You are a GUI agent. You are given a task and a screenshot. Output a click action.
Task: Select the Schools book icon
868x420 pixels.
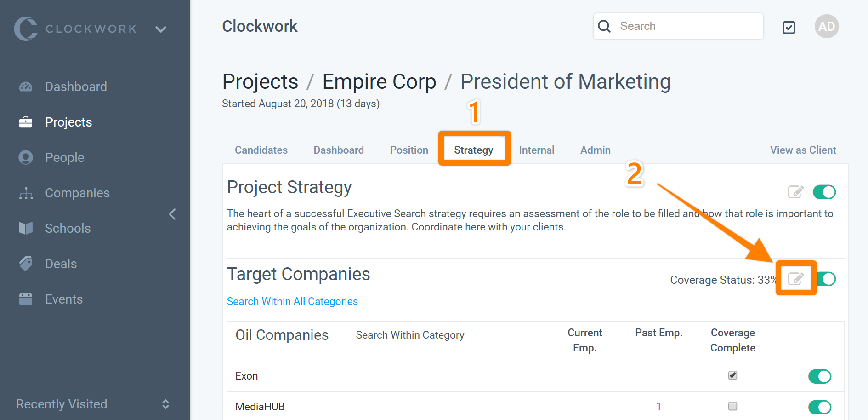[x=25, y=228]
